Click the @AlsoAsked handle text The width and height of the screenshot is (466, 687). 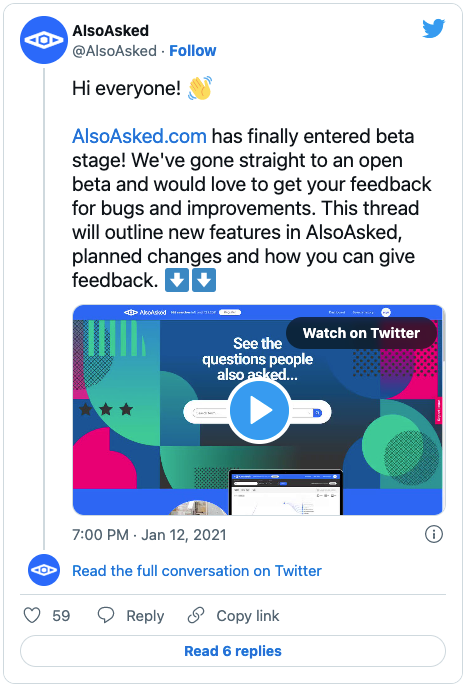(x=114, y=51)
